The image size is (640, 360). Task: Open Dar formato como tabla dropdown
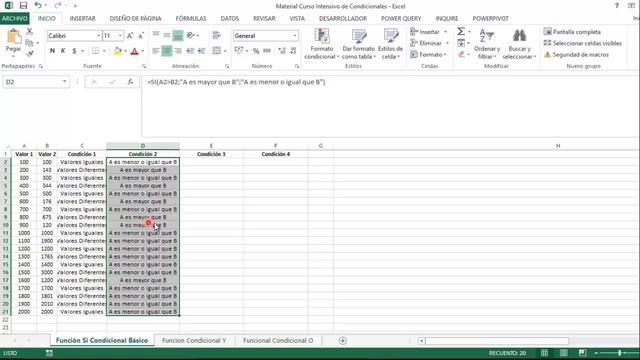358,44
